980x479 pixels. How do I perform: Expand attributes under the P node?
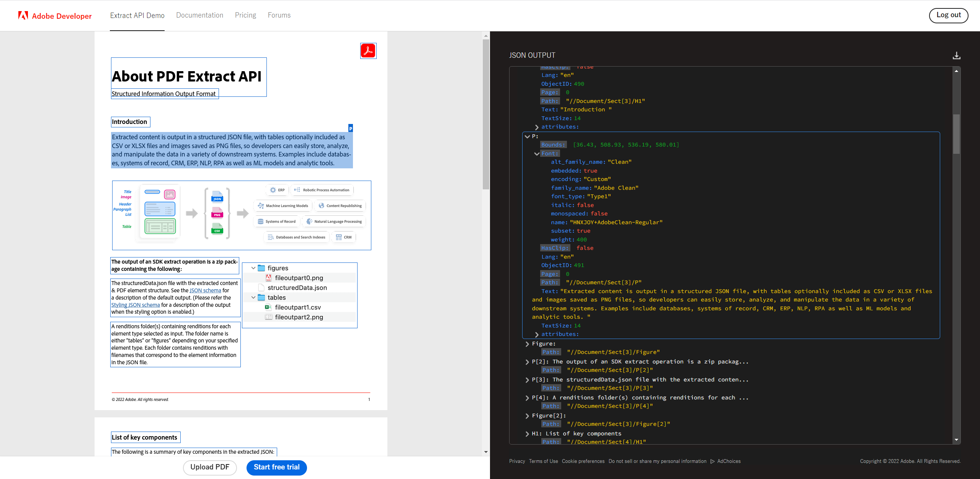tap(537, 334)
